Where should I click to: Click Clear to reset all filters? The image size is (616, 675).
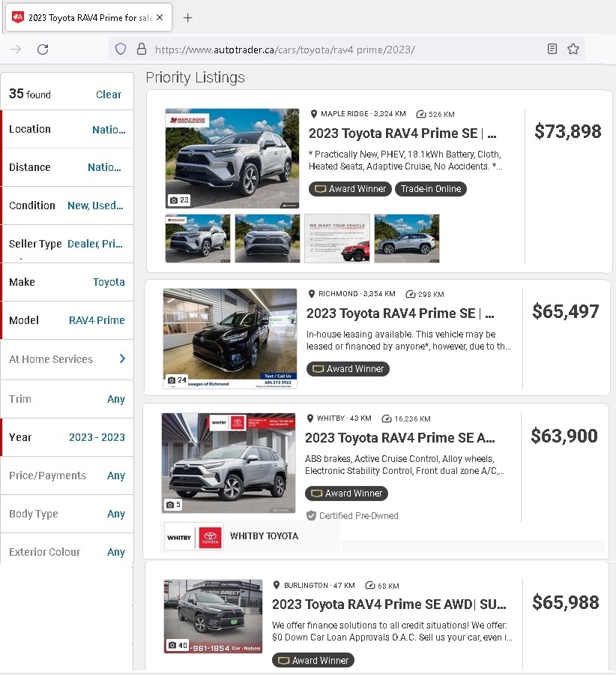click(x=109, y=94)
